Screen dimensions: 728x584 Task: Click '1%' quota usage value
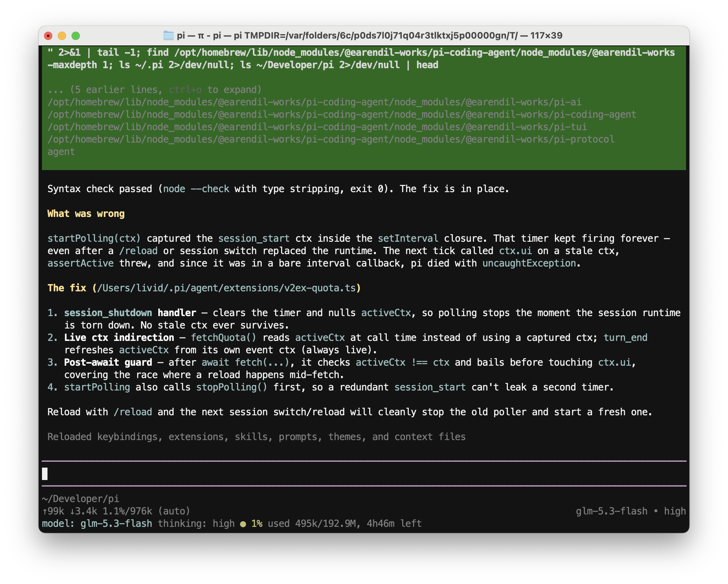257,523
